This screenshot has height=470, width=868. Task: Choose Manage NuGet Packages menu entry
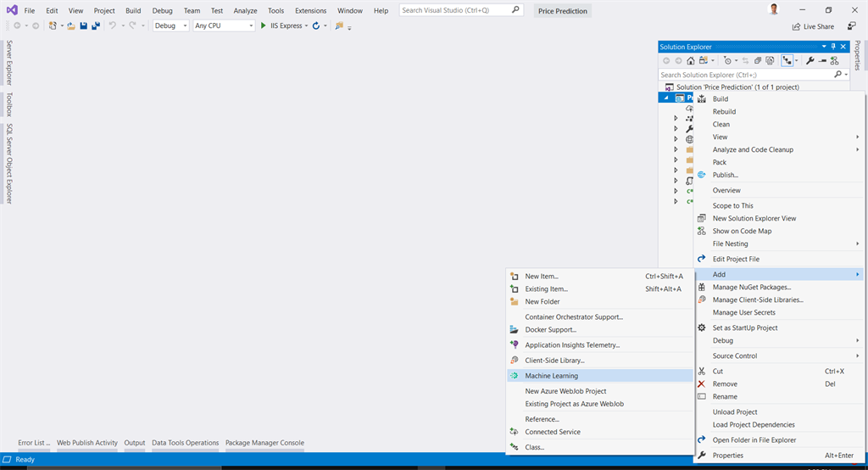tap(752, 287)
